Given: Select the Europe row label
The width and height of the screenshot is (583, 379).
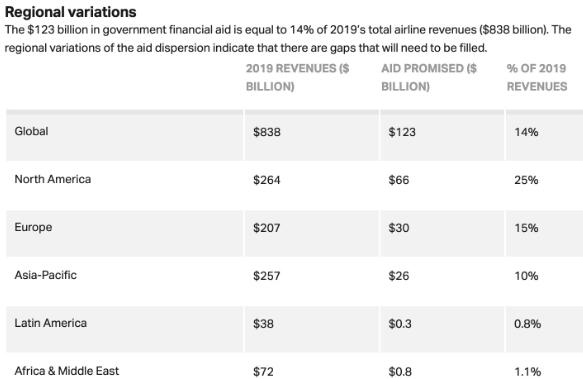Looking at the screenshot, I should point(33,227).
